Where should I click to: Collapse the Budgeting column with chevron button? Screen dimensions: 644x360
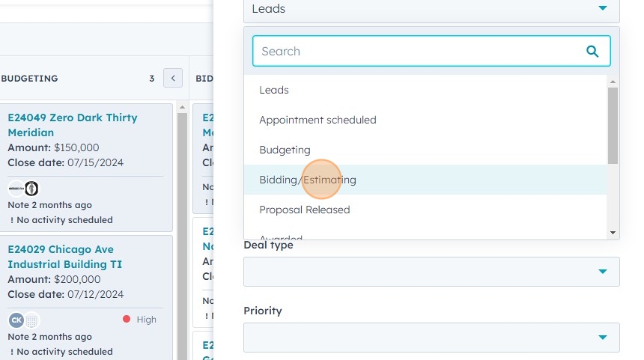173,78
